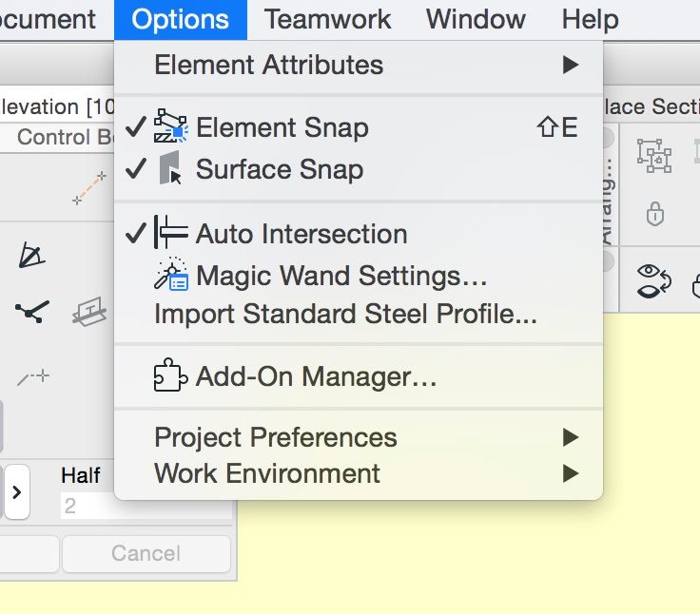The height and width of the screenshot is (614, 700).
Task: Select the node intersection icon in Control Box
Action: [31, 310]
